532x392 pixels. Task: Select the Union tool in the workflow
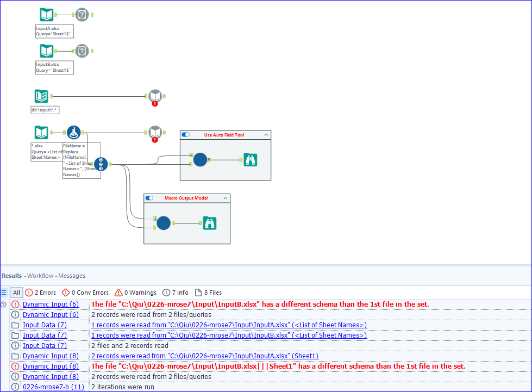point(101,164)
